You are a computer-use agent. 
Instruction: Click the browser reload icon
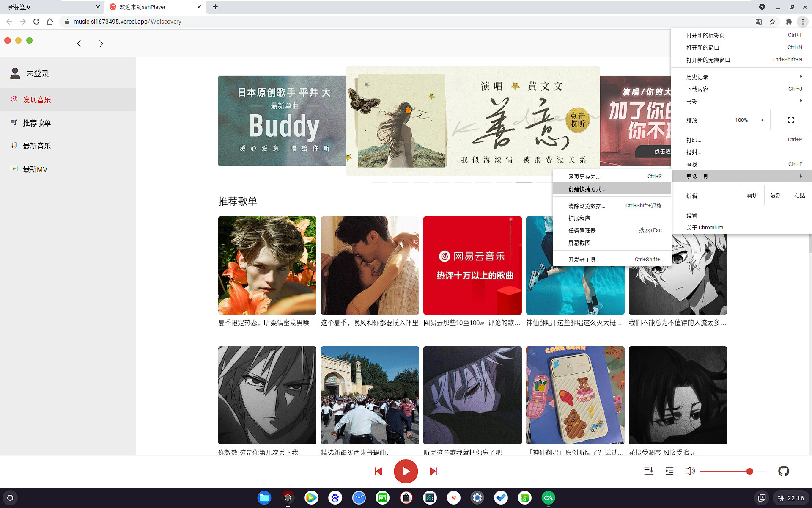[36, 22]
